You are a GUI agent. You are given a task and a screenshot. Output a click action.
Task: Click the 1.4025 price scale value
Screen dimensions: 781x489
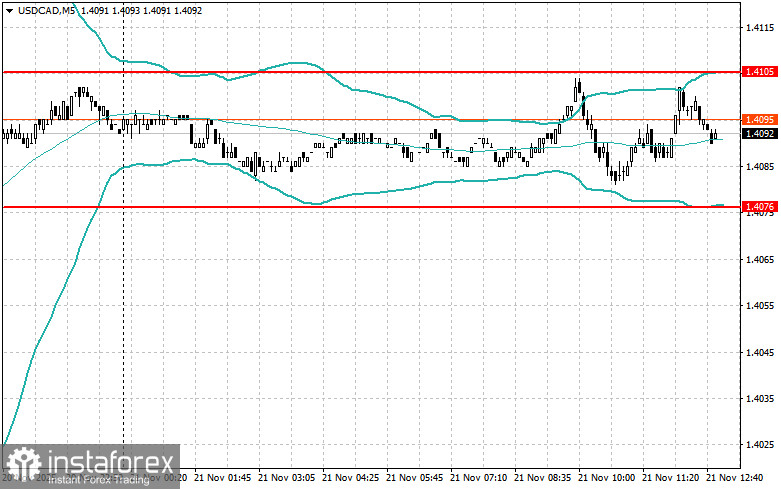coord(760,445)
